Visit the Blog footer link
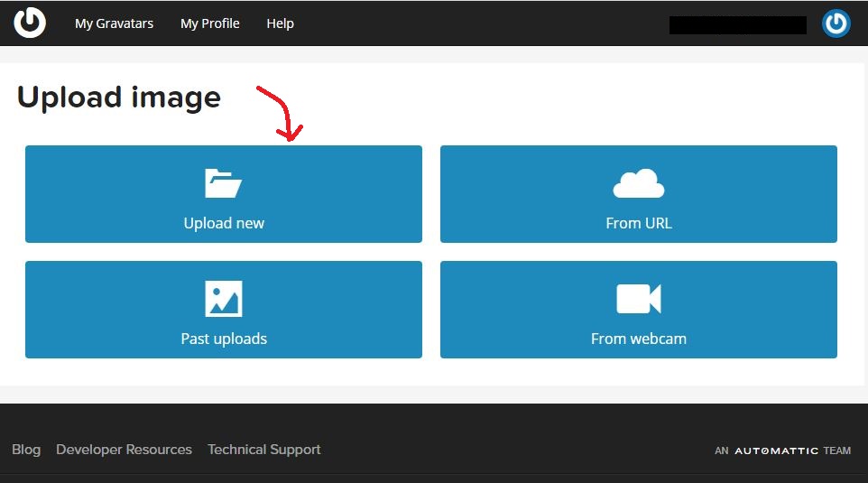Viewport: 868px width, 483px height. click(x=26, y=450)
